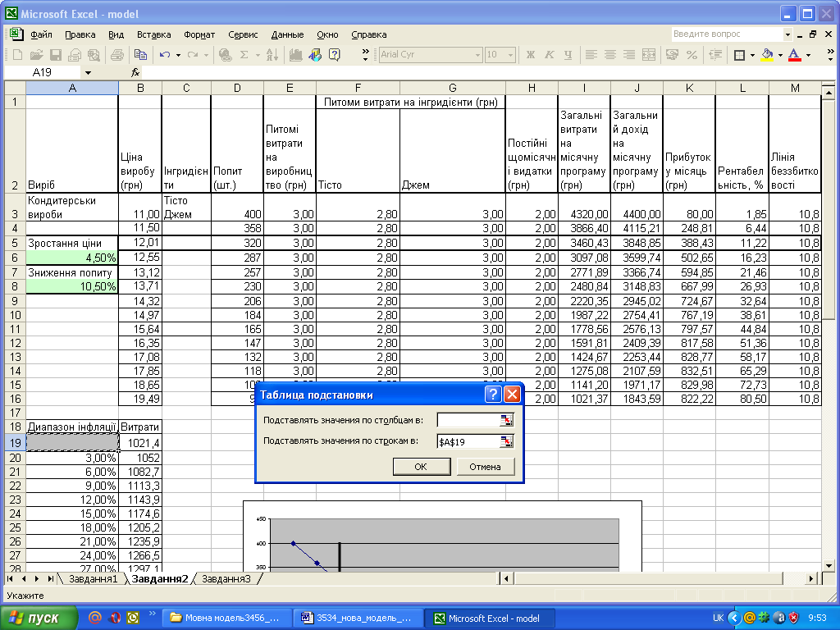Click the yellow fill color bucket

[x=767, y=55]
